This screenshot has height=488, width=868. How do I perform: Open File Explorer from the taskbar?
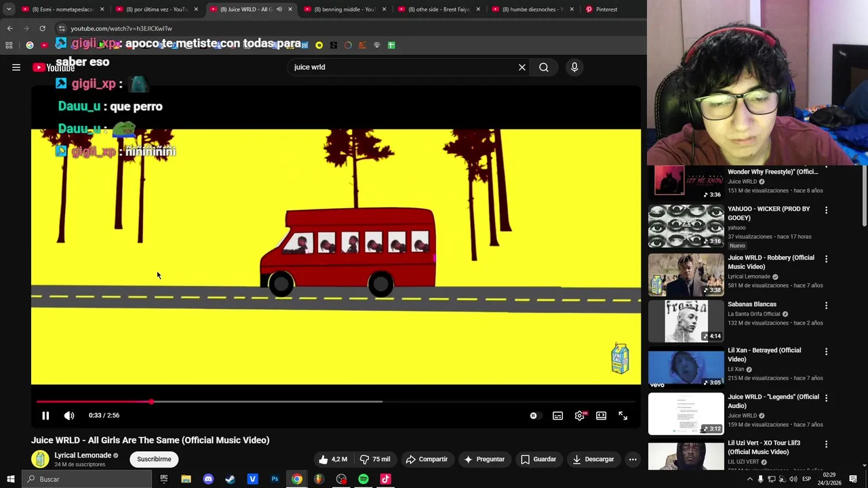pos(186,479)
